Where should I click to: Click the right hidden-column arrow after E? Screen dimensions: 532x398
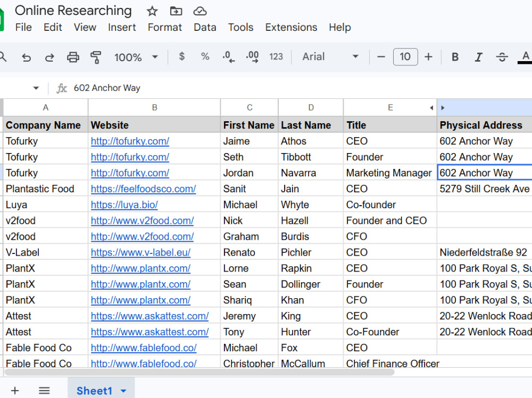click(x=443, y=108)
